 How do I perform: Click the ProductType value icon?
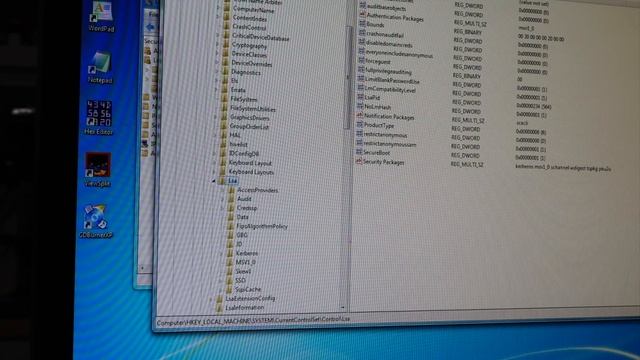click(x=360, y=124)
